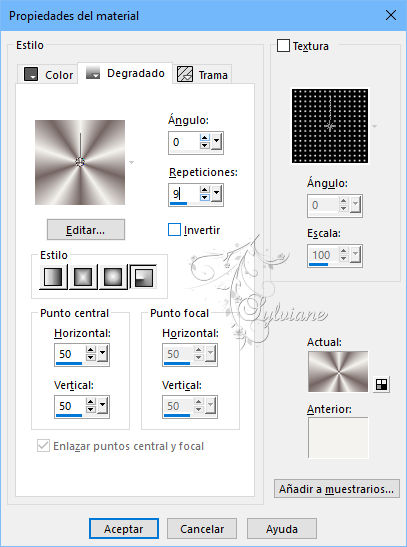Click the swatch icon beside Actual preview
The height and width of the screenshot is (547, 407).
(382, 384)
